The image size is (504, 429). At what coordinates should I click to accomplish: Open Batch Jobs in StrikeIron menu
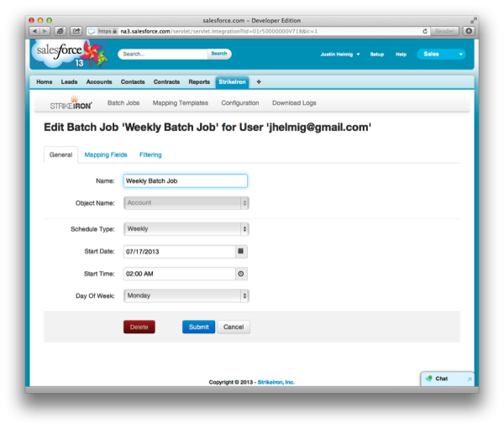(123, 102)
